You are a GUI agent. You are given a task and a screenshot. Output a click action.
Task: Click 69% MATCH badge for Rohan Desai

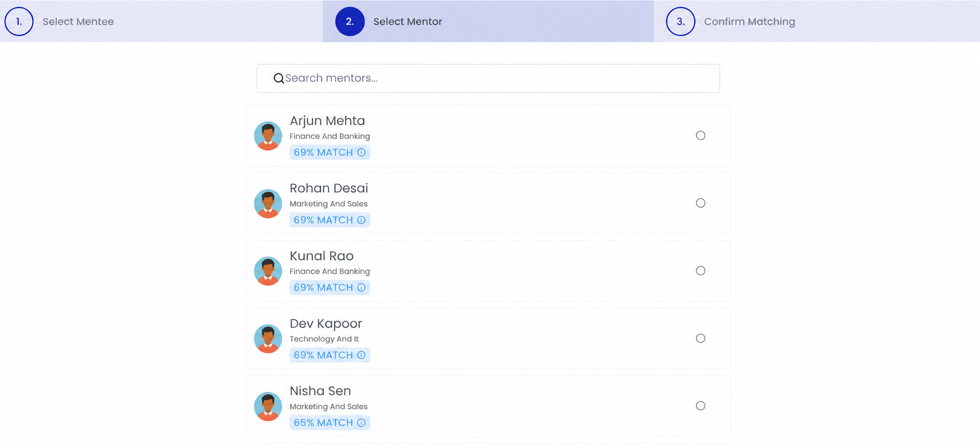coord(330,220)
